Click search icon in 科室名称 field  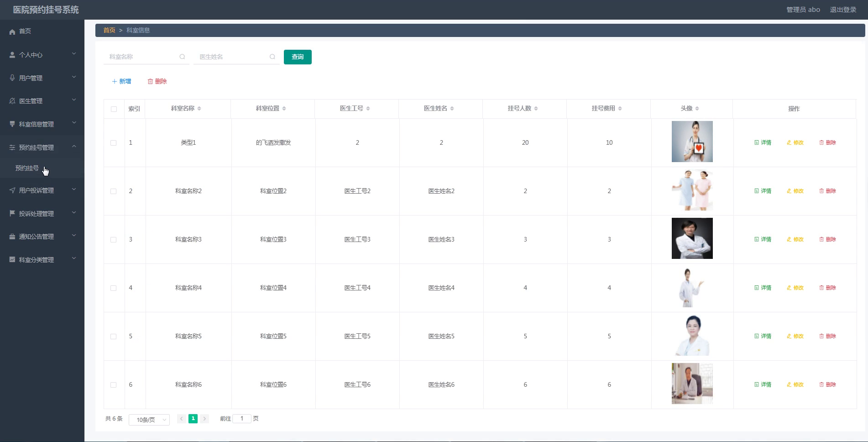tap(182, 57)
